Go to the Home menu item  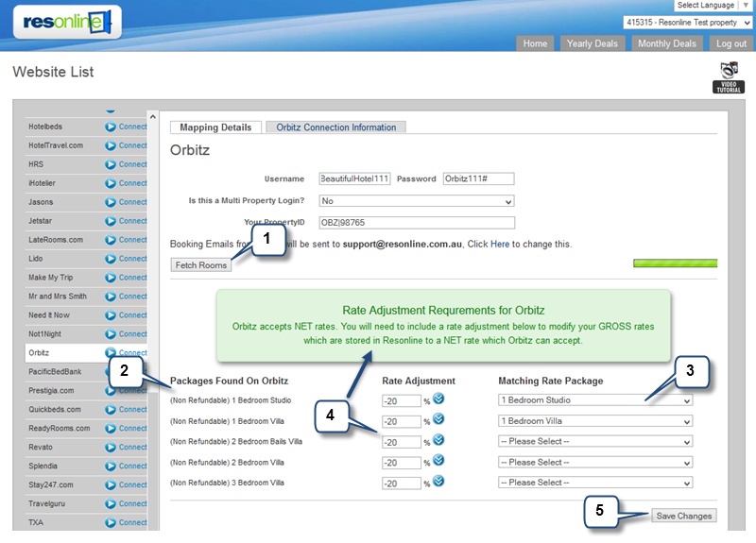[535, 43]
